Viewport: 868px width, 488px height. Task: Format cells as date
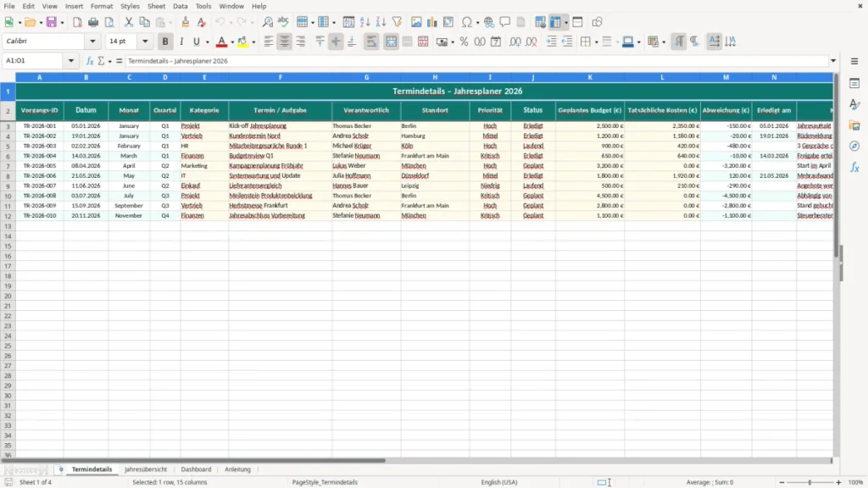point(496,42)
